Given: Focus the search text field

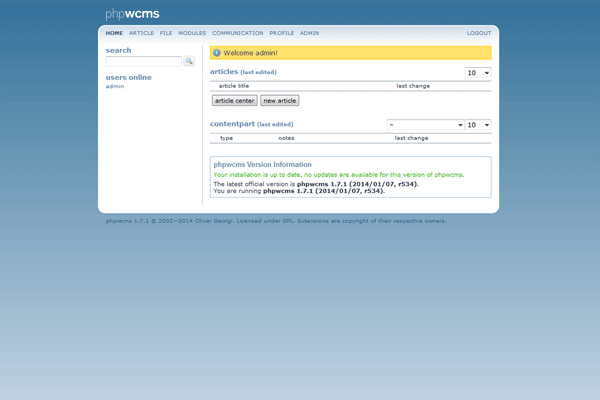Looking at the screenshot, I should (x=144, y=61).
